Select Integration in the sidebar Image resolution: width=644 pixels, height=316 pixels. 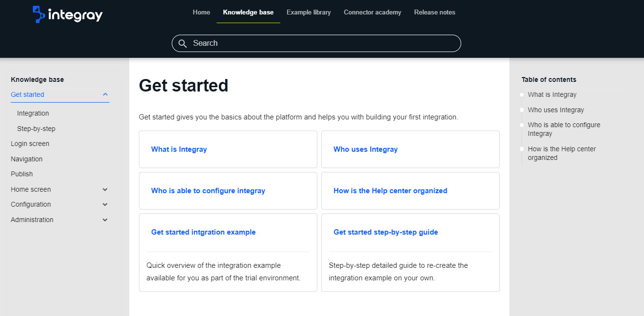(x=33, y=114)
